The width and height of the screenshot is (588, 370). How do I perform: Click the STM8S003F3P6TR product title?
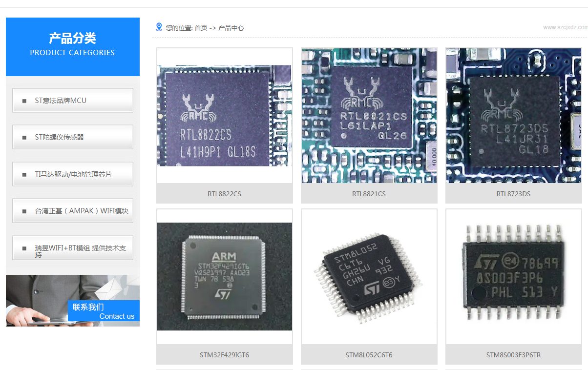point(513,355)
